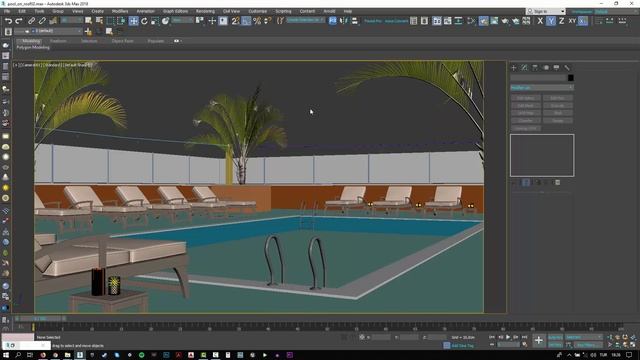This screenshot has height=360, width=640.
Task: Click inside the modifier stack box
Action: (542, 155)
